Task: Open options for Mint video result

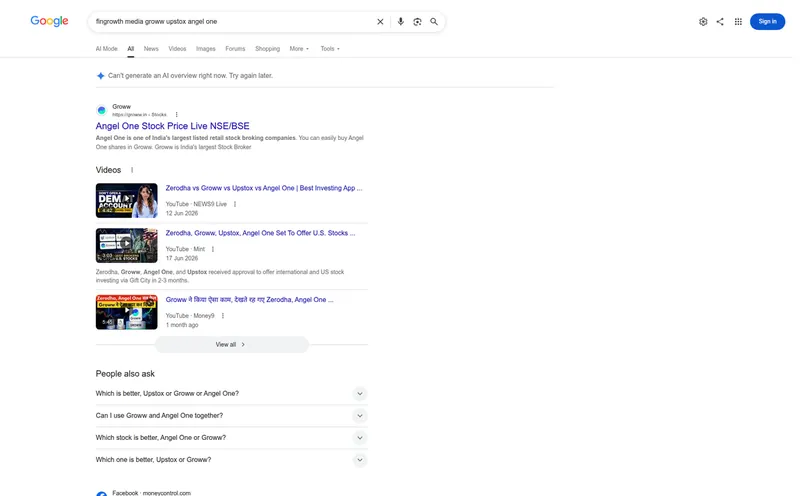Action: click(x=213, y=249)
